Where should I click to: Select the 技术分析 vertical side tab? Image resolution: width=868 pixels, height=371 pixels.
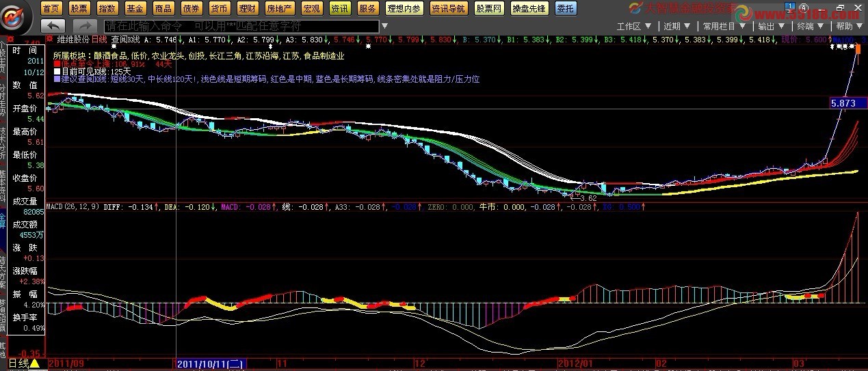coord(3,143)
